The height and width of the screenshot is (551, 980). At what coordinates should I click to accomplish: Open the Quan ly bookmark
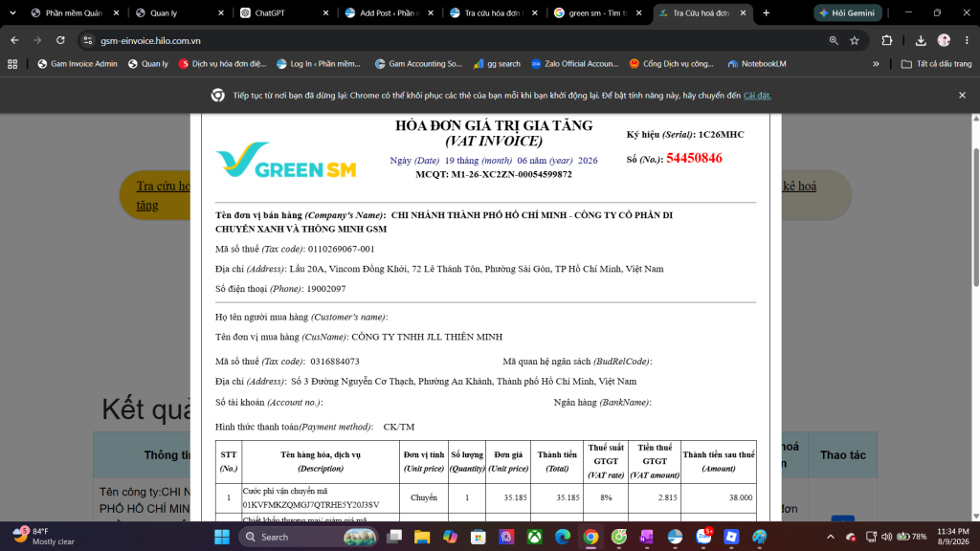148,64
